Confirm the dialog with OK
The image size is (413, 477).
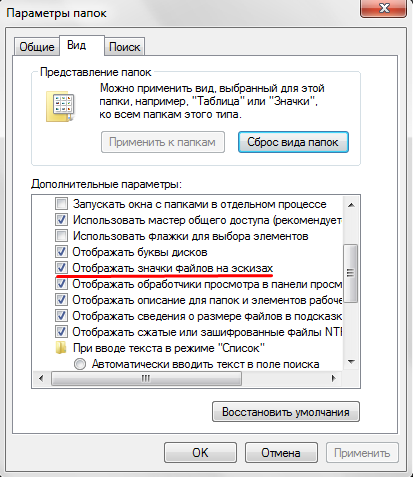pos(200,452)
